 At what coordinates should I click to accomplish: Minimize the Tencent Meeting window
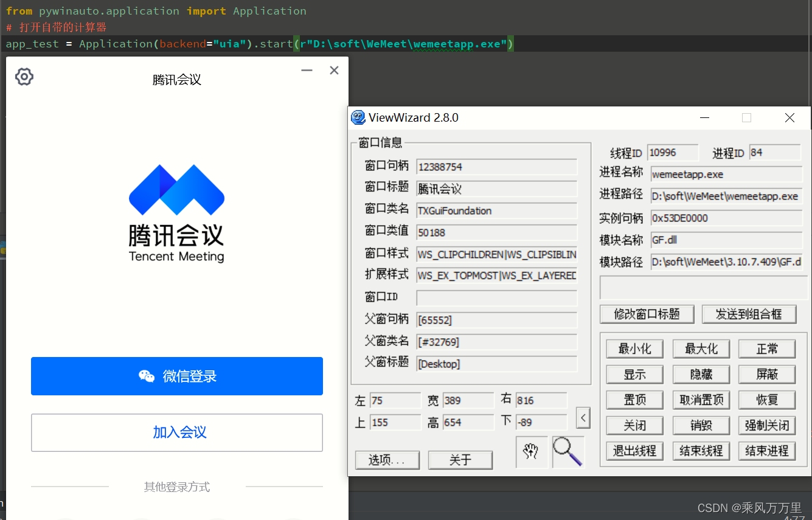tap(307, 71)
